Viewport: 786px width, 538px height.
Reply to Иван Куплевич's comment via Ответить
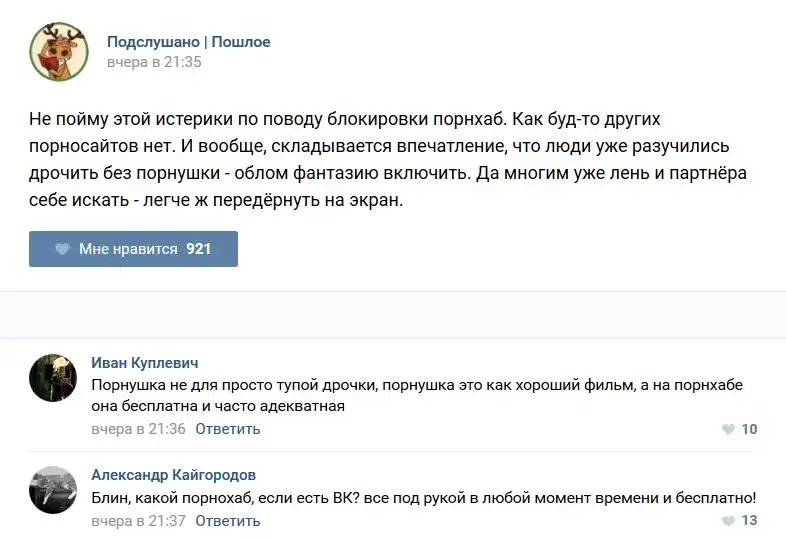tap(227, 429)
